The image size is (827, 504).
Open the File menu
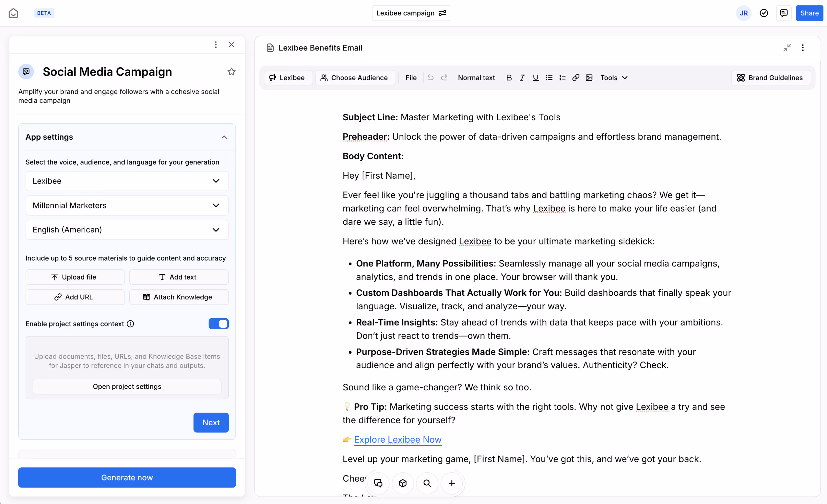(x=411, y=77)
